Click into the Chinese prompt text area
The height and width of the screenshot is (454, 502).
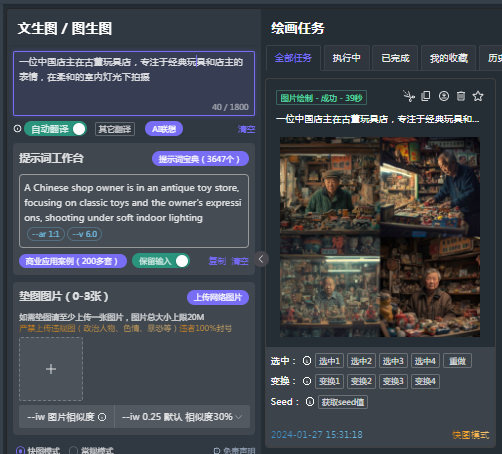(134, 83)
